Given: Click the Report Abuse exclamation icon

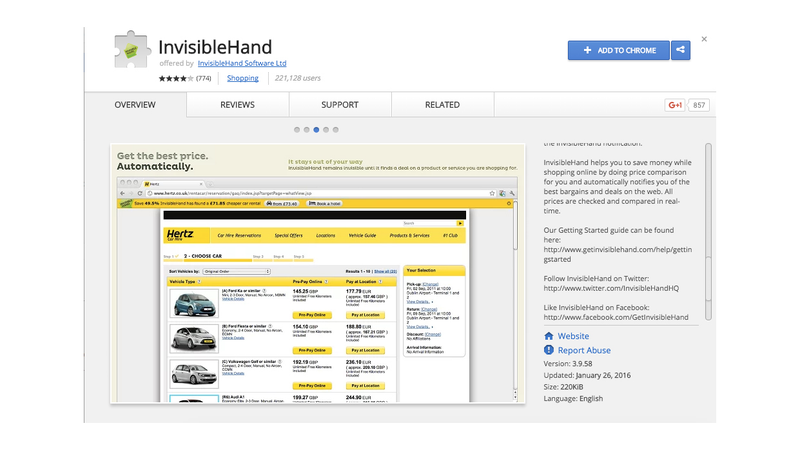Looking at the screenshot, I should click(x=548, y=350).
